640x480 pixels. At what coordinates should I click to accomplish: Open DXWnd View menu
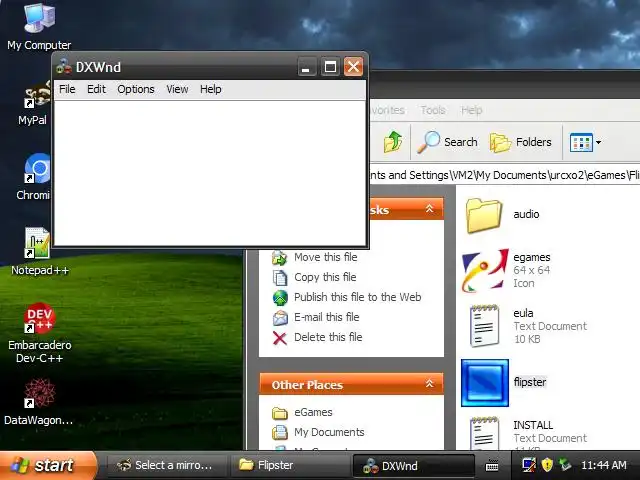[177, 89]
